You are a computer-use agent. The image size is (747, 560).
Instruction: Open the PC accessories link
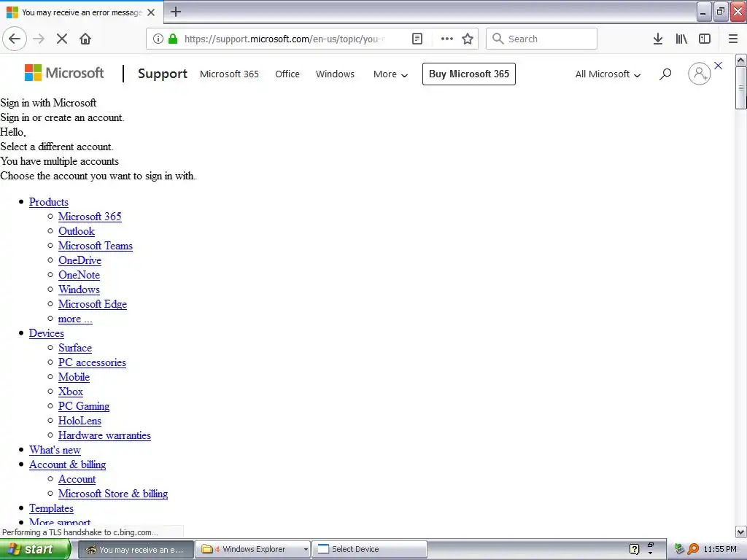(x=92, y=362)
